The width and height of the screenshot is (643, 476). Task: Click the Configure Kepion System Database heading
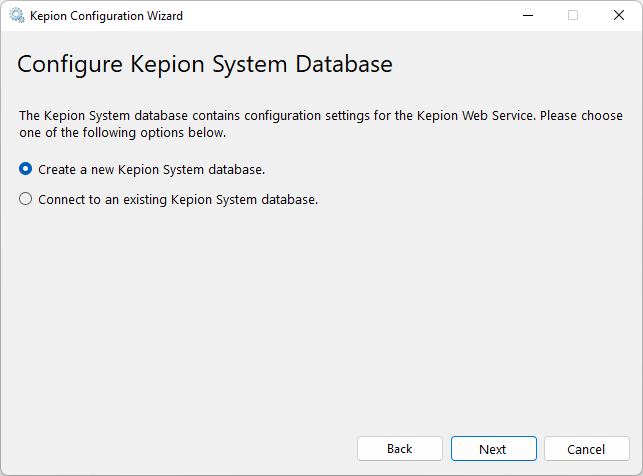pos(205,64)
